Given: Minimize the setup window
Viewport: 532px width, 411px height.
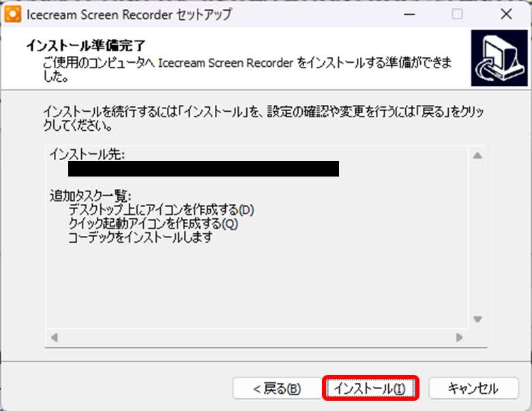Looking at the screenshot, I should coord(409,14).
